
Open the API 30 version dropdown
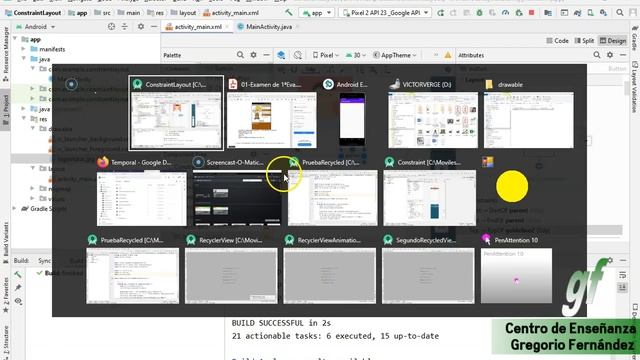pos(356,55)
